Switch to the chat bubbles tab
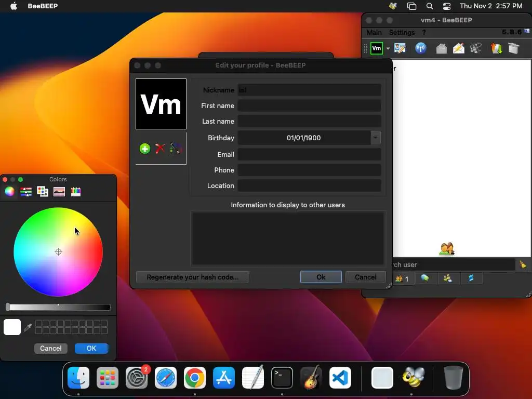Viewport: 532px width, 399px height. tap(425, 278)
